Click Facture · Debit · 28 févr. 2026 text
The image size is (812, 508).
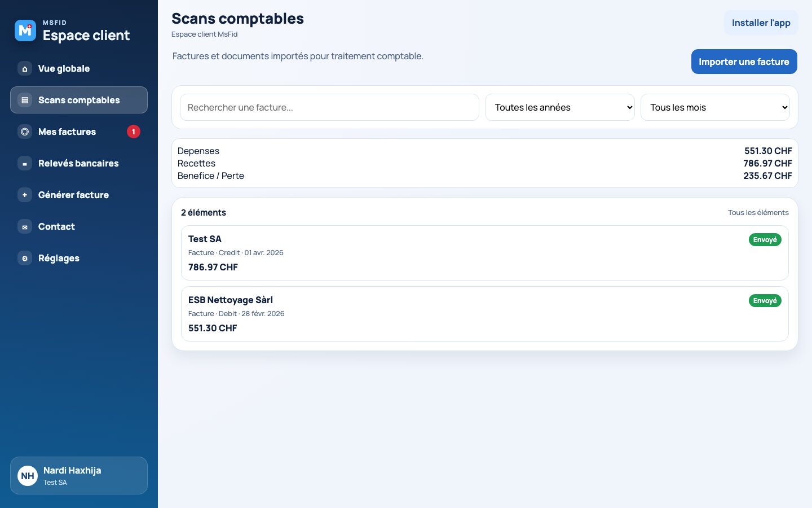pyautogui.click(x=236, y=313)
